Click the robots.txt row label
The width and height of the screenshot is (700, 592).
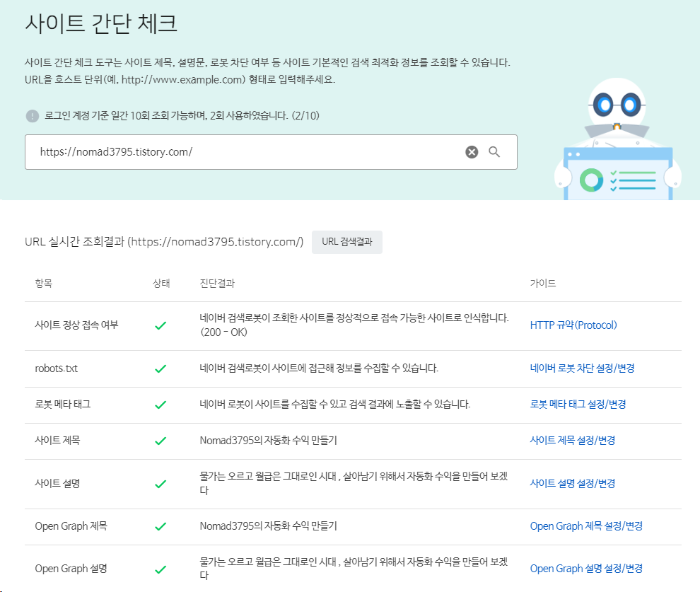pos(57,368)
